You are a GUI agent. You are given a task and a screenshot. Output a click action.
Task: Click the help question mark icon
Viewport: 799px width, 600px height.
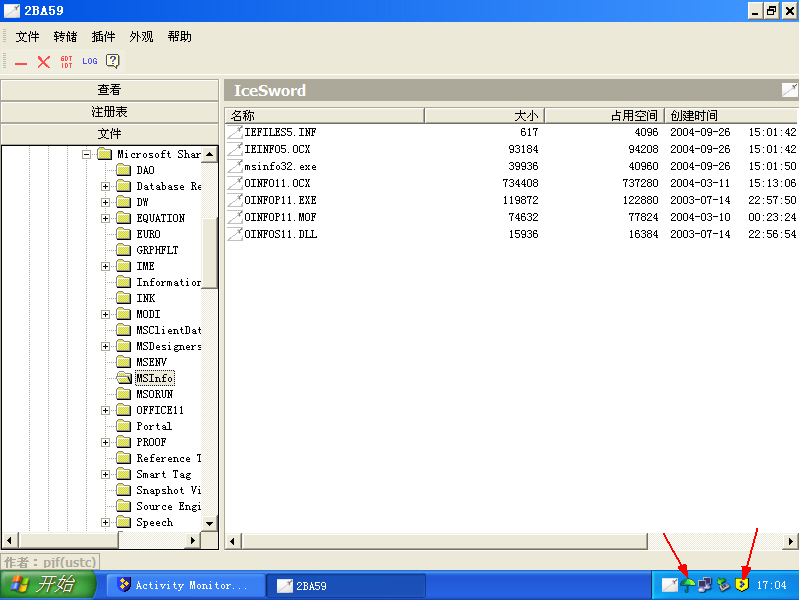pos(113,61)
